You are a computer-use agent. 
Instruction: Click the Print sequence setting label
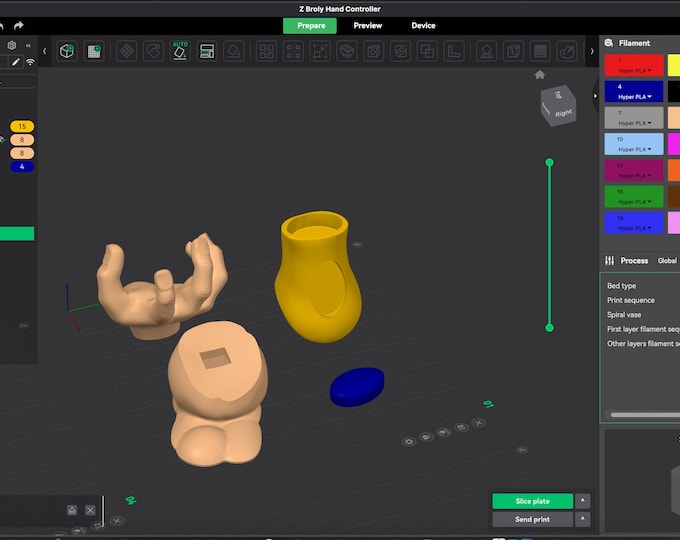click(631, 300)
